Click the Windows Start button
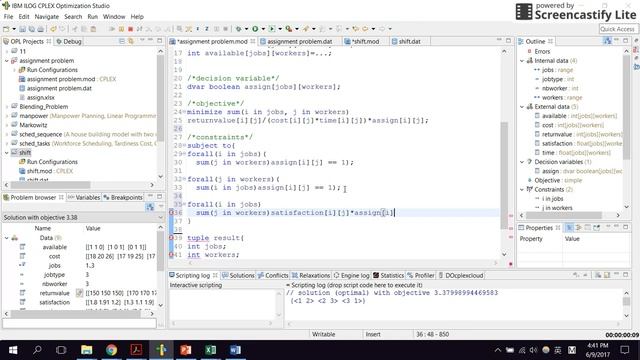This screenshot has height=360, width=640. pyautogui.click(x=13, y=350)
